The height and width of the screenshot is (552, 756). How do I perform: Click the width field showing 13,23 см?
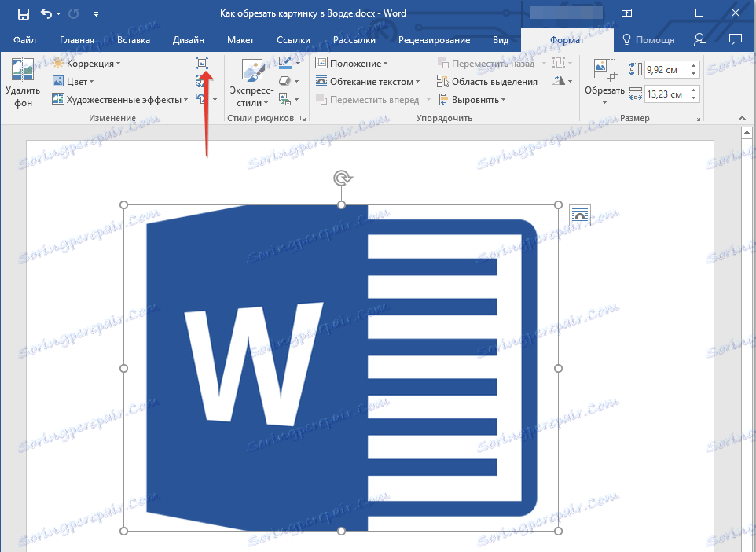[x=665, y=94]
